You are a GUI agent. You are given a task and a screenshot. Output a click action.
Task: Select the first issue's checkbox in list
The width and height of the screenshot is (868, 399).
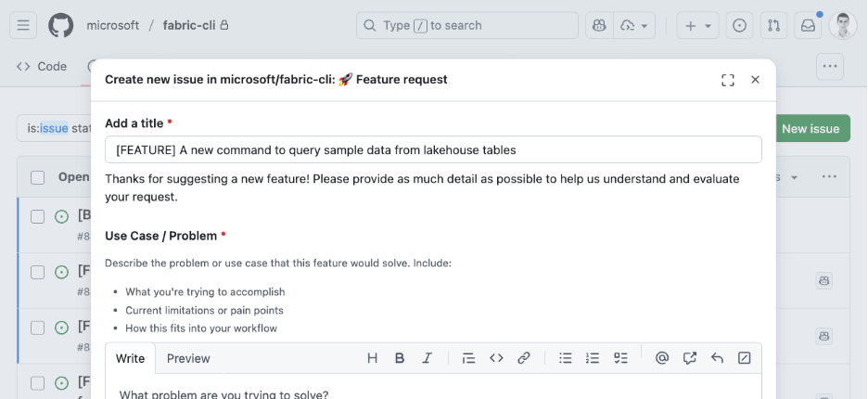point(38,216)
